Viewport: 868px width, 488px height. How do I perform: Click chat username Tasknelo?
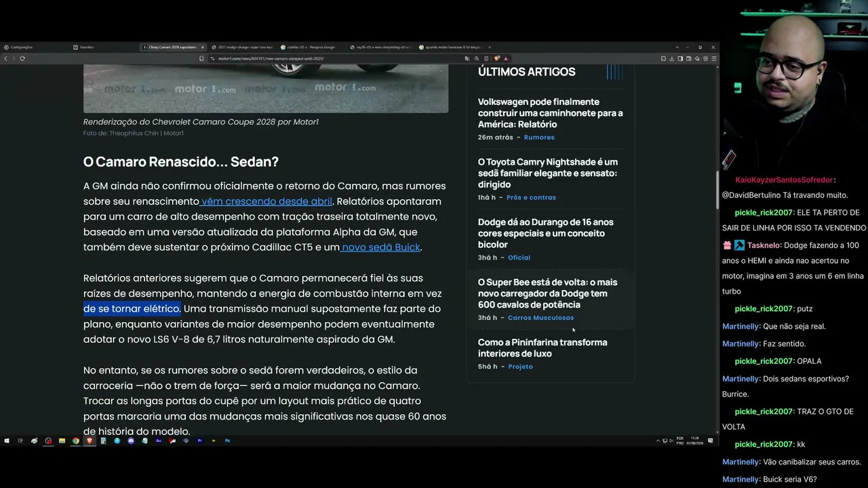click(764, 245)
